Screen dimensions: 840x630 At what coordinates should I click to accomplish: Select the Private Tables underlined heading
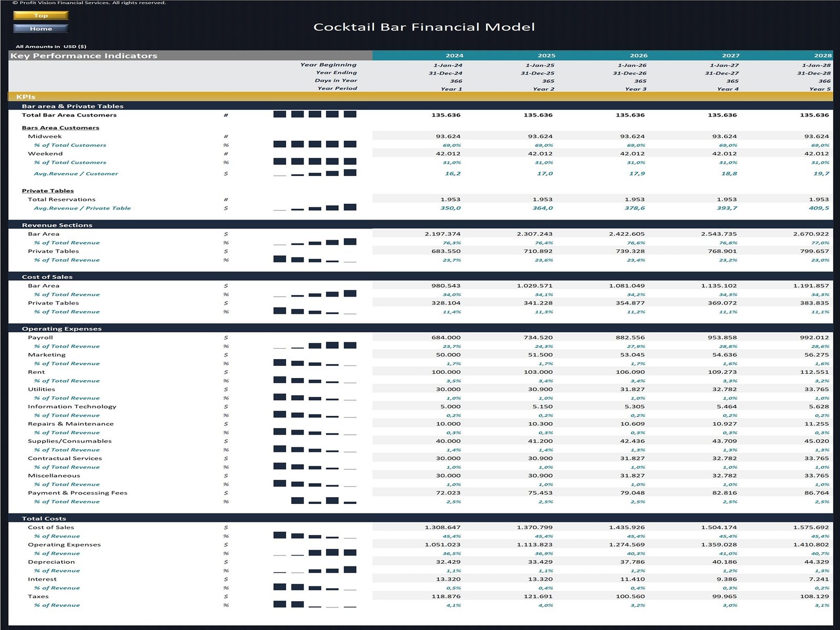[x=48, y=191]
